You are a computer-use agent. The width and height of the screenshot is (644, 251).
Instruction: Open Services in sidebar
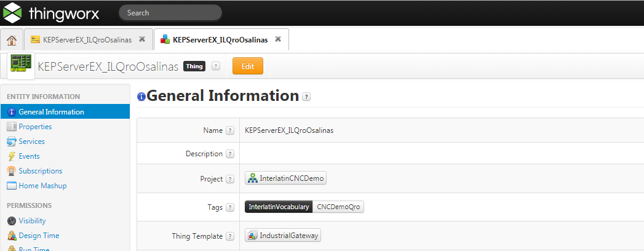click(x=31, y=141)
